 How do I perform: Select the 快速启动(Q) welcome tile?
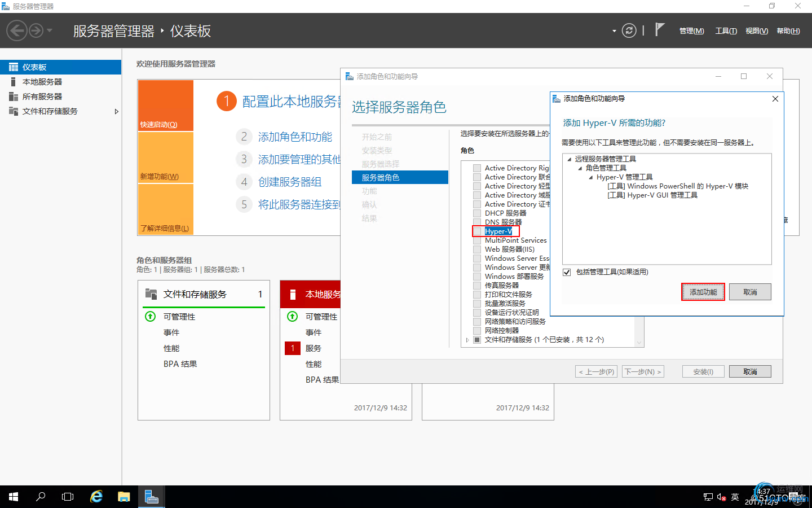click(x=166, y=106)
